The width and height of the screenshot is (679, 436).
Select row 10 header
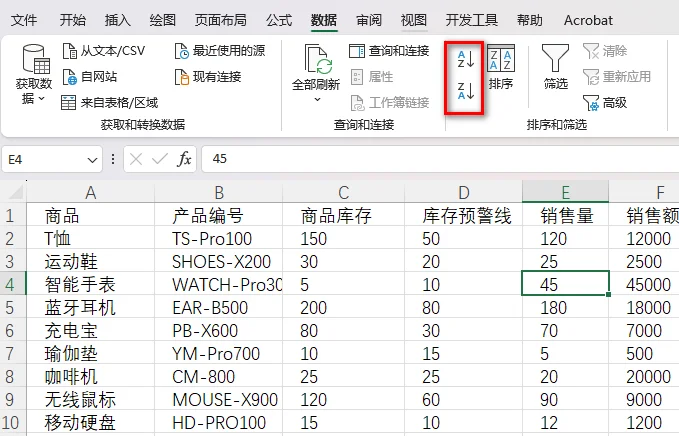tap(12, 422)
